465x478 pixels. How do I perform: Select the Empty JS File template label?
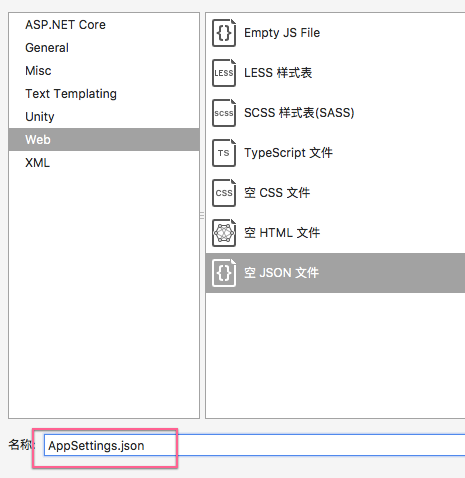(x=282, y=33)
